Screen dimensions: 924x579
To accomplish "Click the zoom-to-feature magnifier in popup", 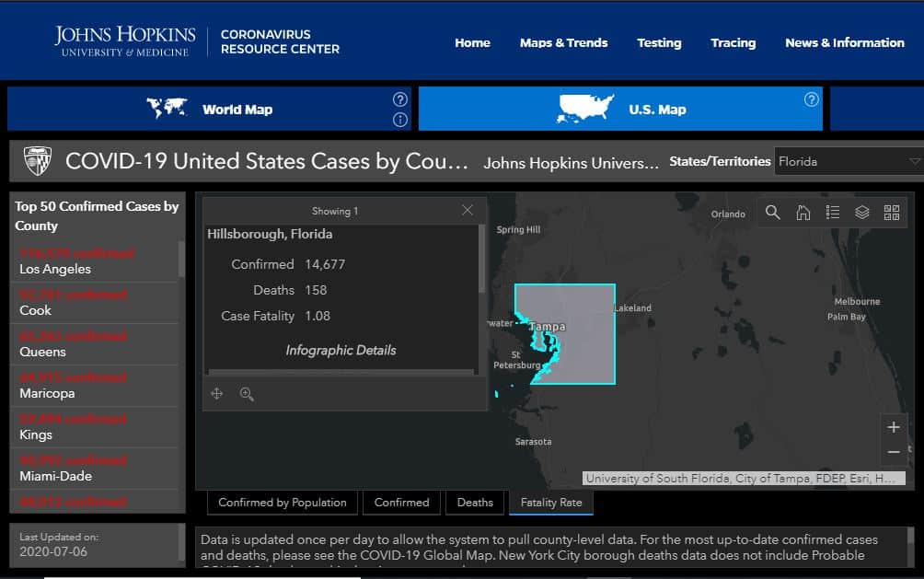I will 247,394.
